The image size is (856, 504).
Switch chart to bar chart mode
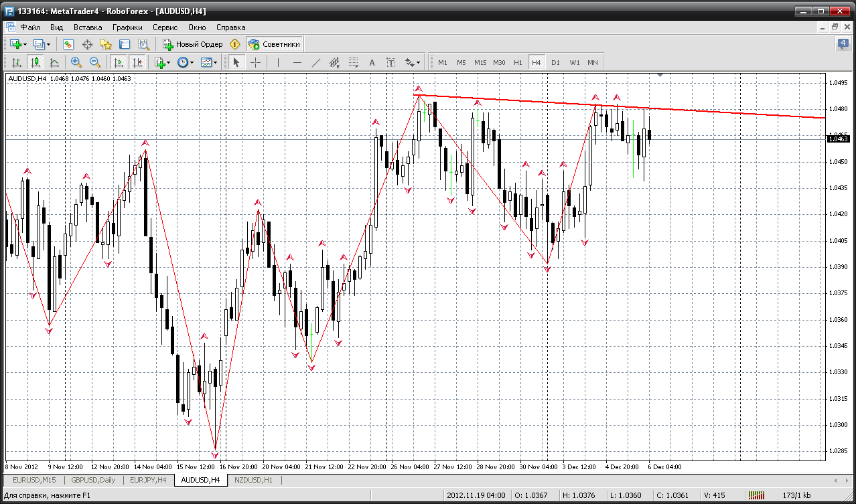[17, 62]
